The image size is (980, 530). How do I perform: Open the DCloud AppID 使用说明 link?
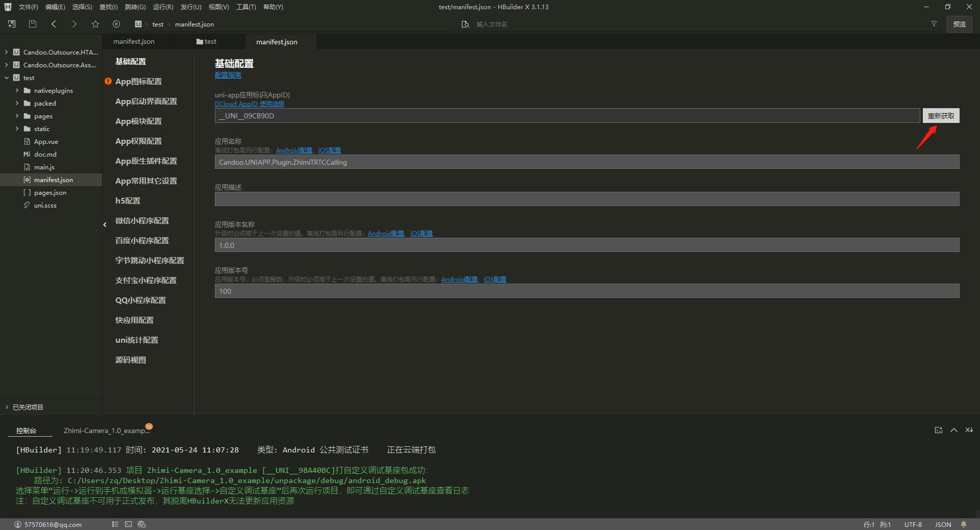[x=249, y=104]
